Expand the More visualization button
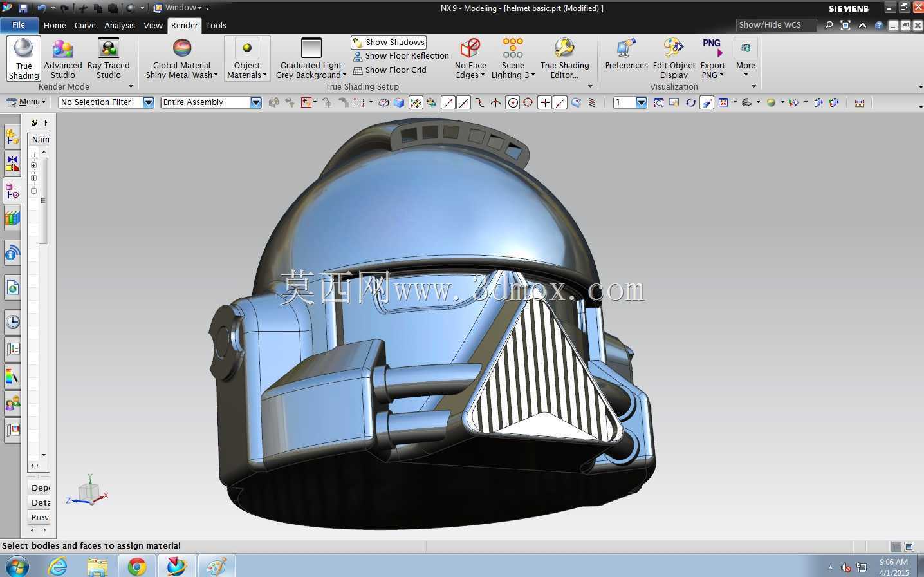Viewport: 924px width, 577px height. (x=746, y=58)
